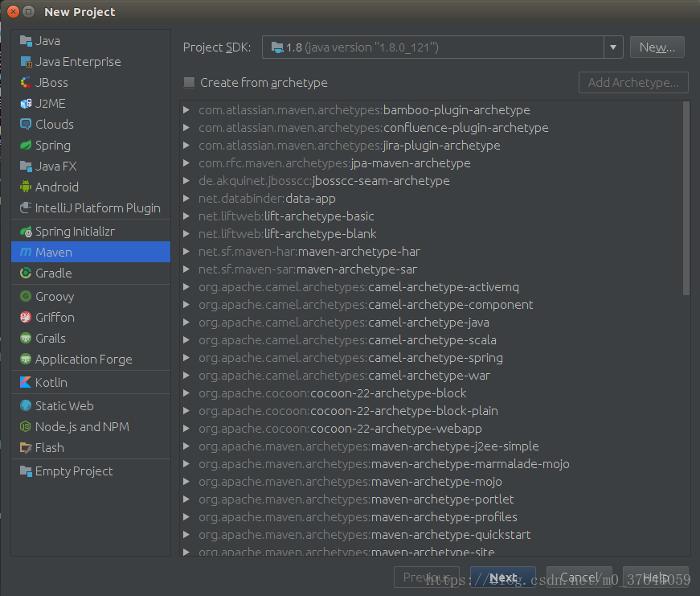The width and height of the screenshot is (700, 596).
Task: Click the Griffon icon
Action: [x=26, y=317]
